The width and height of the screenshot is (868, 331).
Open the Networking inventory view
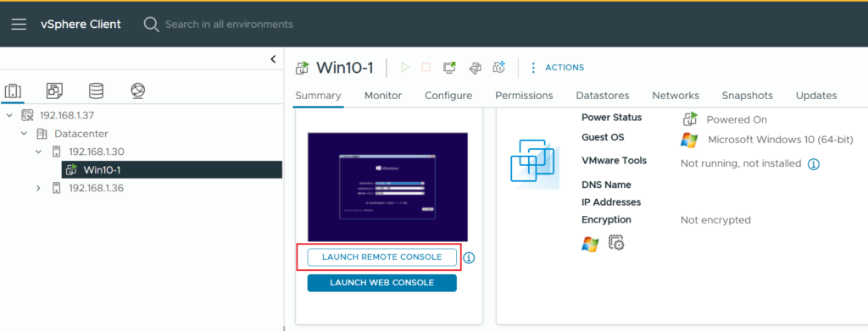[x=138, y=91]
